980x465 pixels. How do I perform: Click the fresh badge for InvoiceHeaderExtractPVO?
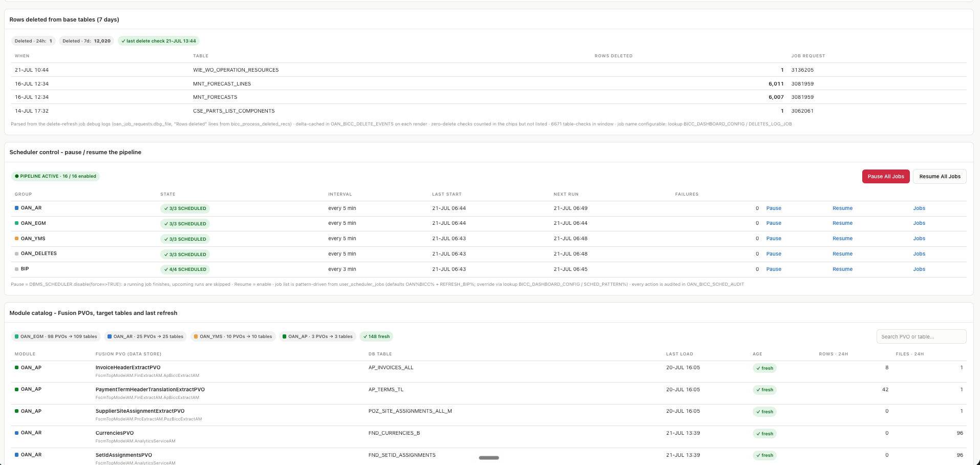(x=764, y=368)
